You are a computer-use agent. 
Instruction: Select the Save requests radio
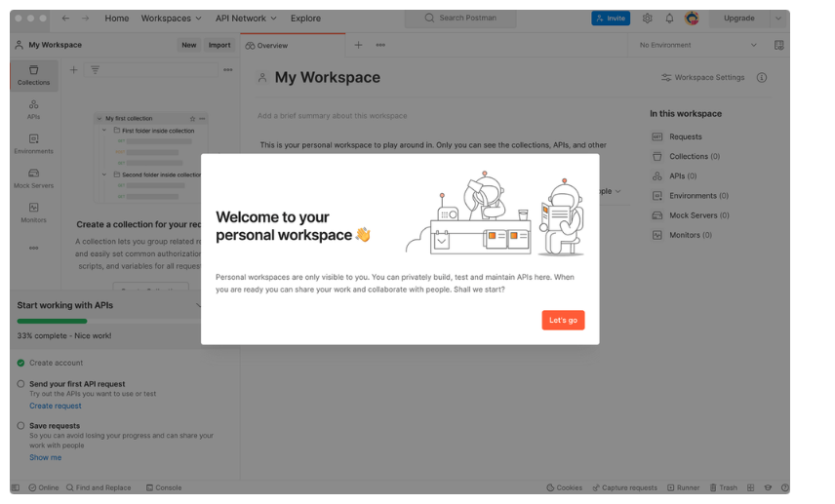(20, 426)
